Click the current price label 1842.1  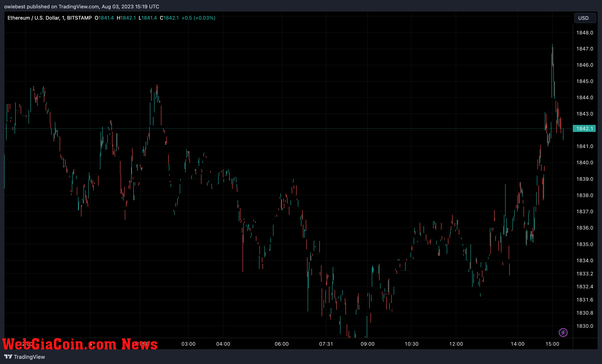point(584,129)
